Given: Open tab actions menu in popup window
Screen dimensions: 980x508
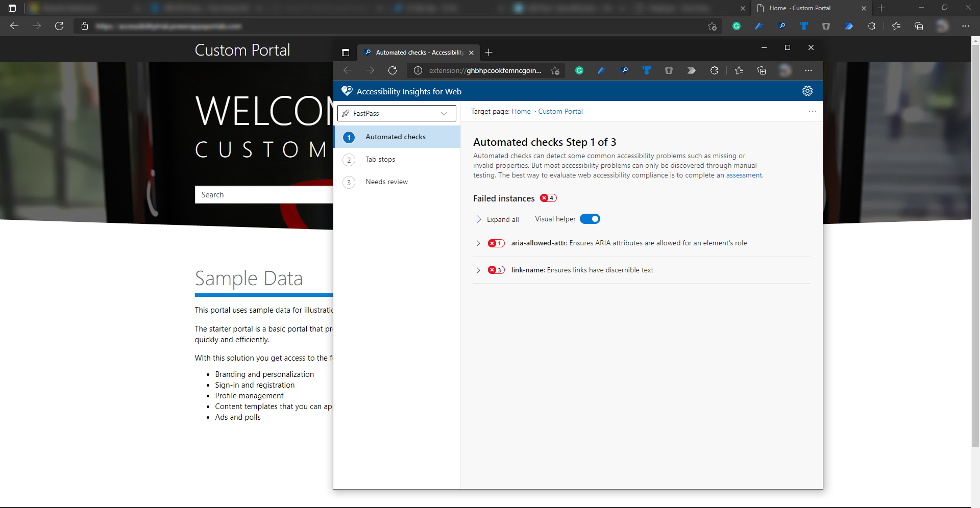Looking at the screenshot, I should pos(346,53).
